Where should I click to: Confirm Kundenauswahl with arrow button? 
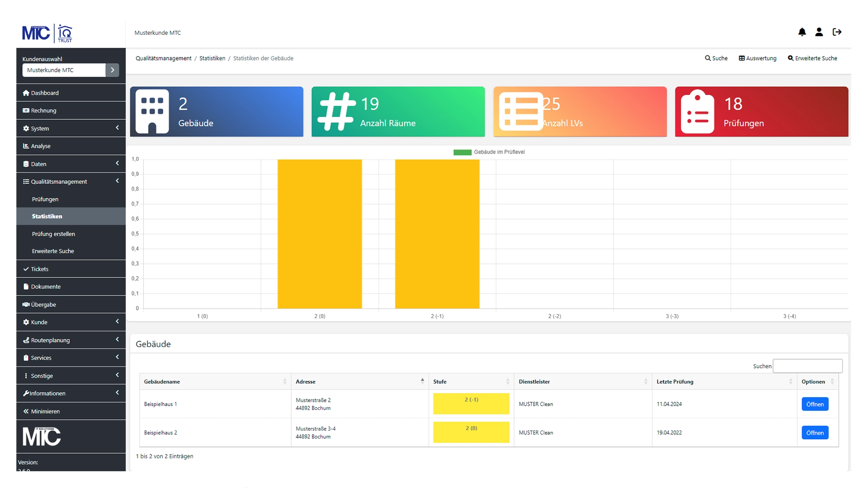coord(113,70)
